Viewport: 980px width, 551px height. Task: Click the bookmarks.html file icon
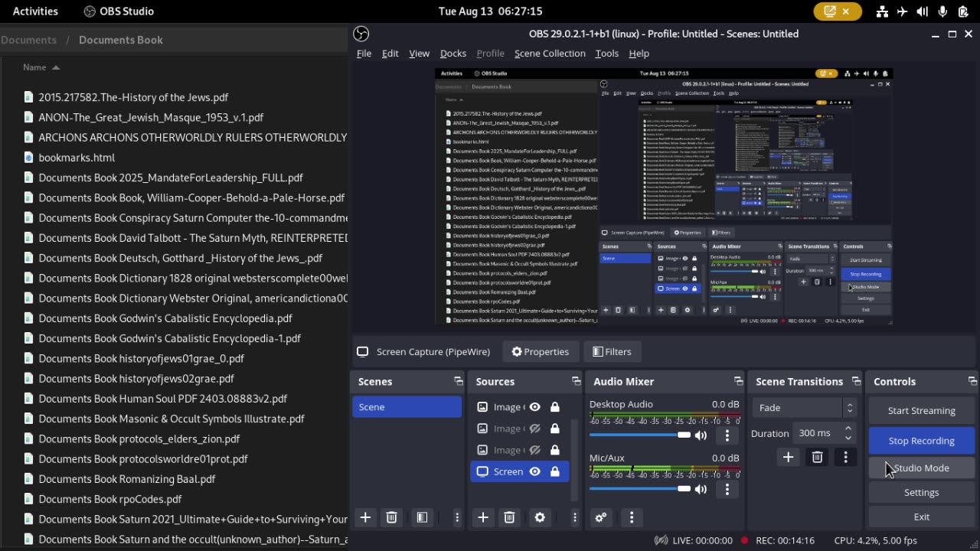pyautogui.click(x=29, y=158)
